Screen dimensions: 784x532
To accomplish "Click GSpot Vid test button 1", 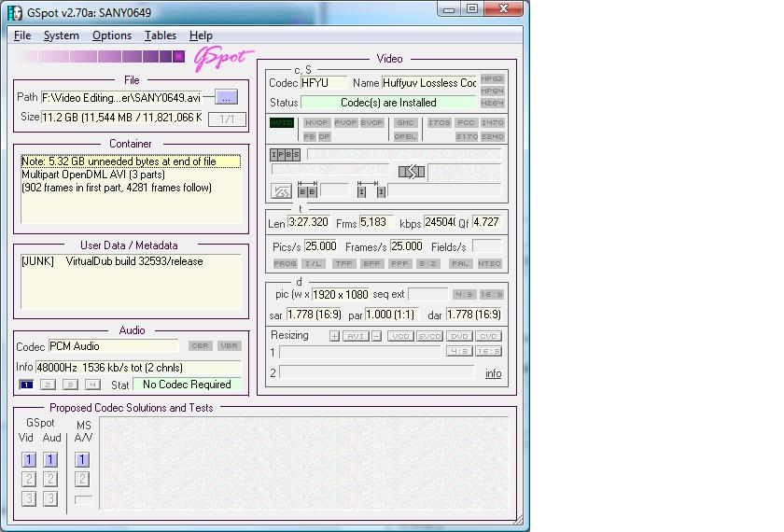I will 29,459.
